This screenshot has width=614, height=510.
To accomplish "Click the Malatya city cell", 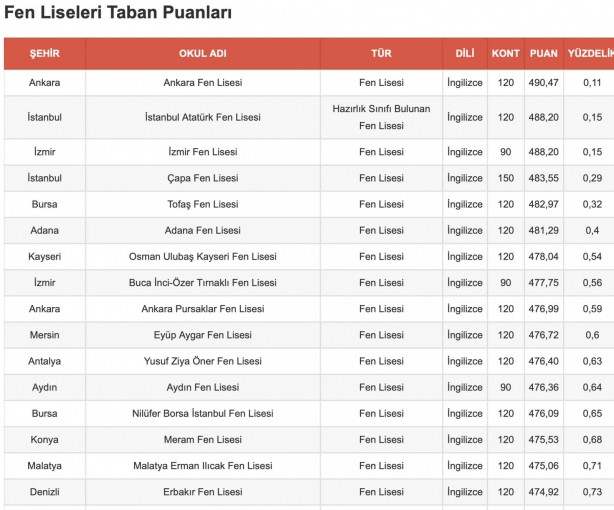I will pos(45,466).
